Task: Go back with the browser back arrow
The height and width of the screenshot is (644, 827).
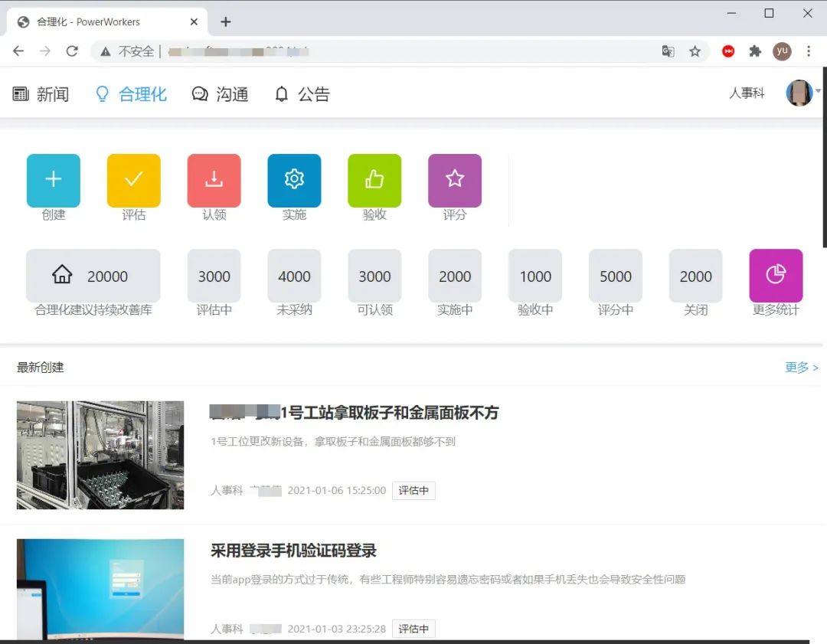Action: [x=18, y=51]
